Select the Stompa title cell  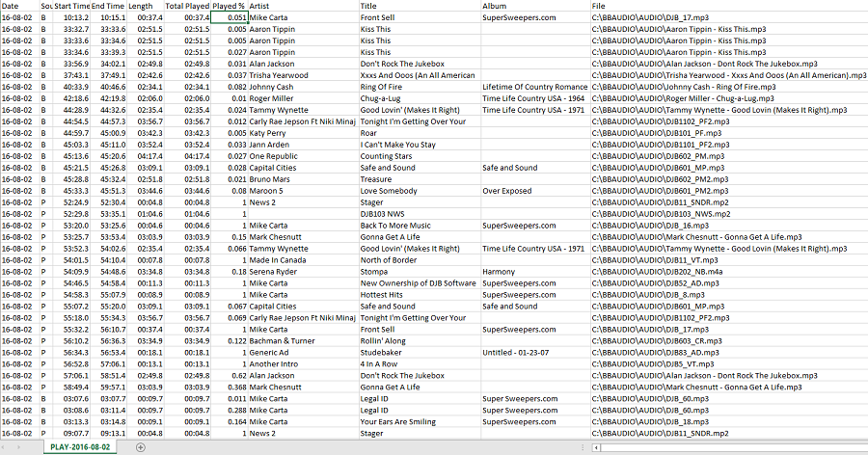pyautogui.click(x=420, y=272)
